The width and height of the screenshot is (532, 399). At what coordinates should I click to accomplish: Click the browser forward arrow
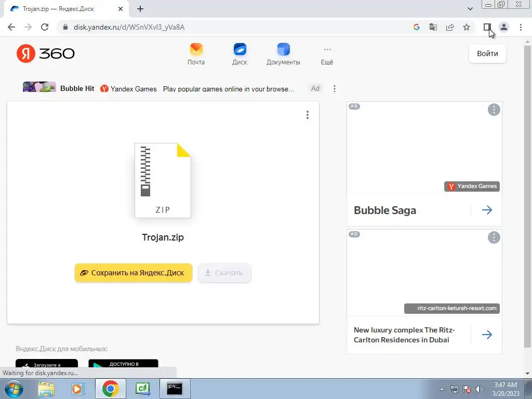28,27
